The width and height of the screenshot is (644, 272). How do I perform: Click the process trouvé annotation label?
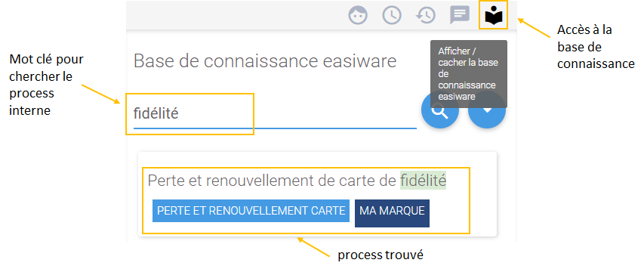coord(381,255)
